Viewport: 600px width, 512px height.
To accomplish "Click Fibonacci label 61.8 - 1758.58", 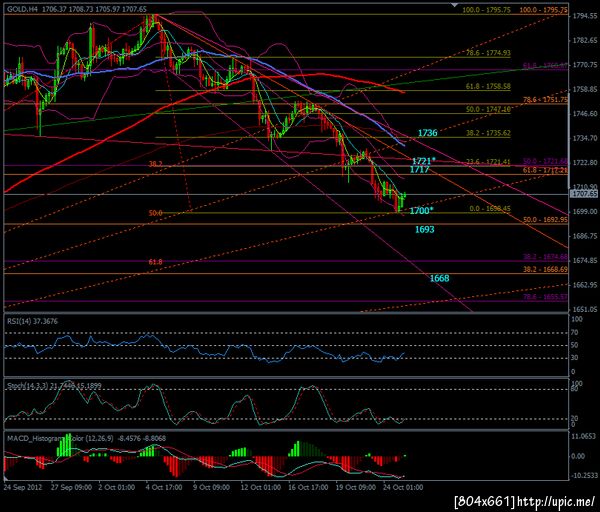I will pyautogui.click(x=488, y=86).
